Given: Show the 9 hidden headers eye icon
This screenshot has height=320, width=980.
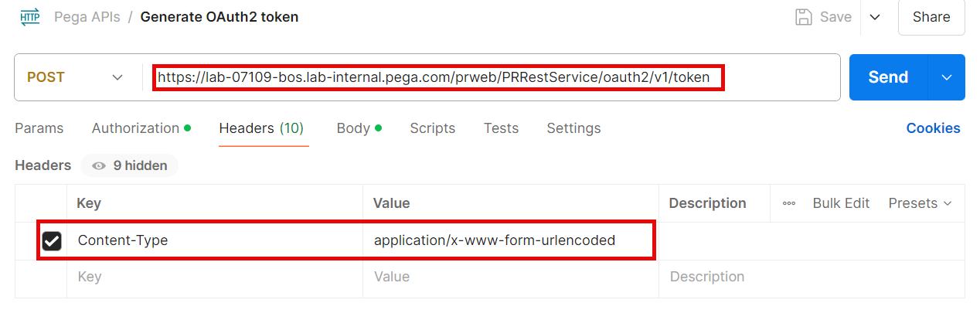Looking at the screenshot, I should point(99,165).
